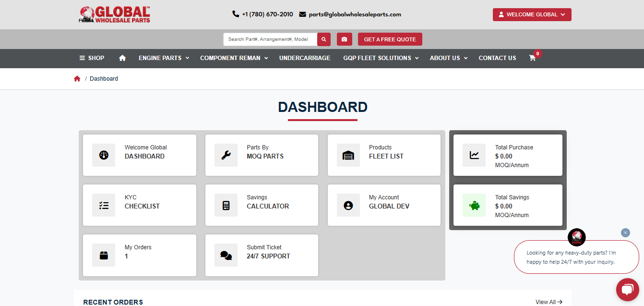
Task: Click the magnifier search icon
Action: [324, 39]
